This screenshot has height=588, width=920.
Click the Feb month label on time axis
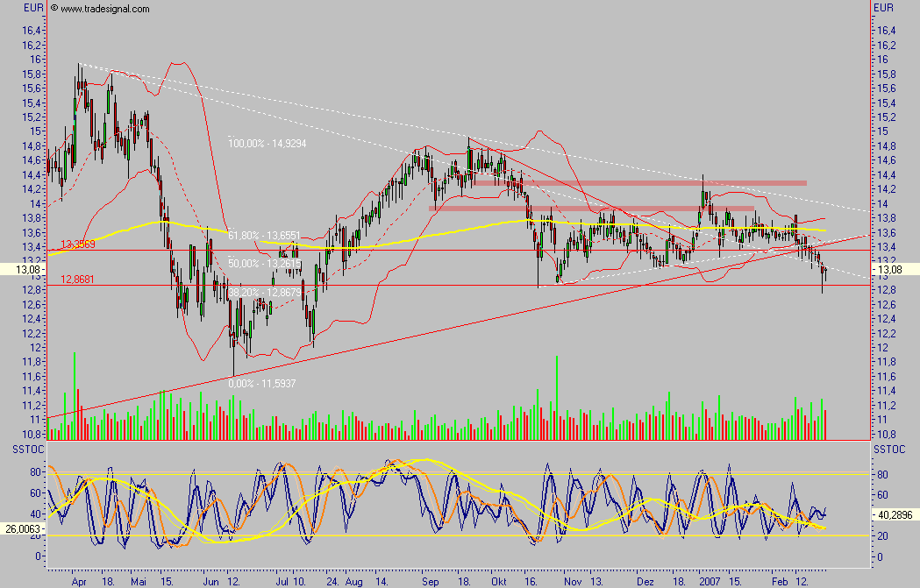pyautogui.click(x=780, y=582)
